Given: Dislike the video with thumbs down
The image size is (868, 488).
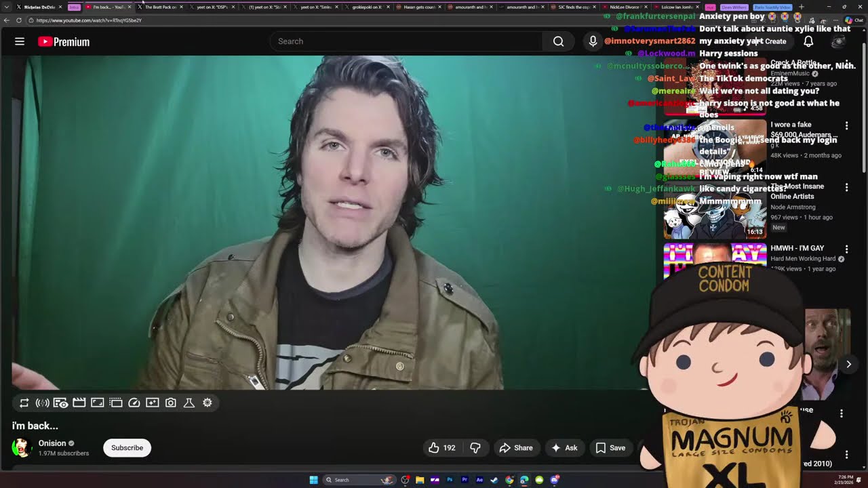Looking at the screenshot, I should tap(475, 448).
